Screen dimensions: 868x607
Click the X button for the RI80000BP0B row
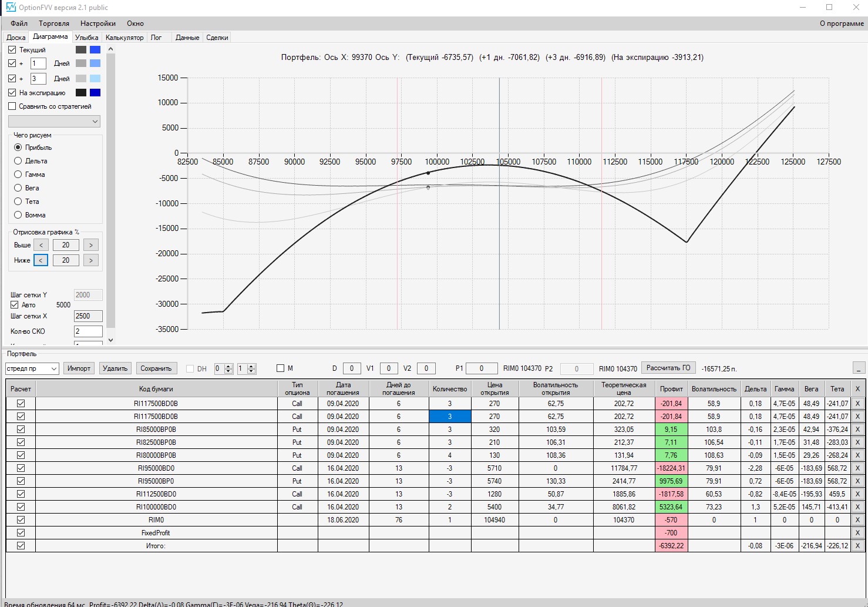coord(857,455)
